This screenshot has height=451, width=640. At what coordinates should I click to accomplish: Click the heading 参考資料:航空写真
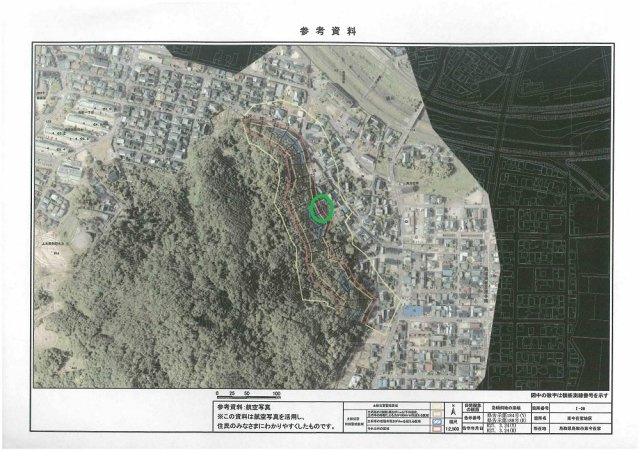tap(244, 407)
